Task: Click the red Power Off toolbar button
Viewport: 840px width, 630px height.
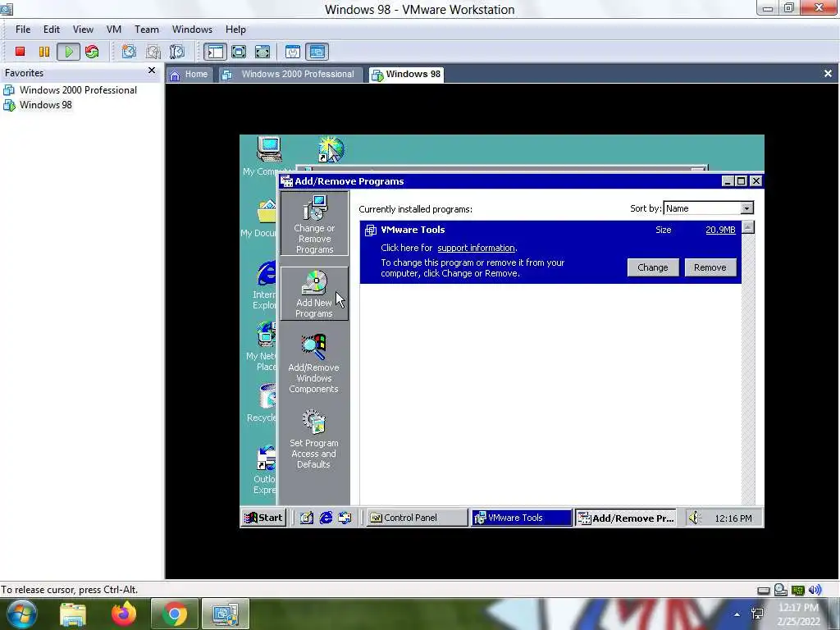Action: click(x=20, y=52)
